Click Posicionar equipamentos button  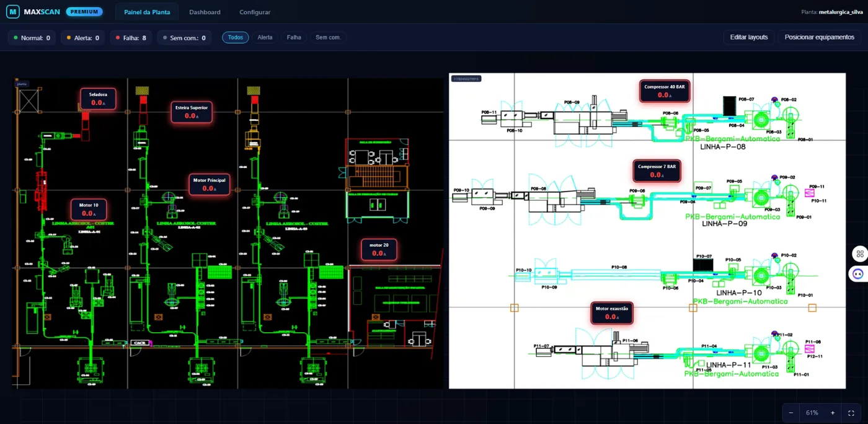pyautogui.click(x=819, y=37)
